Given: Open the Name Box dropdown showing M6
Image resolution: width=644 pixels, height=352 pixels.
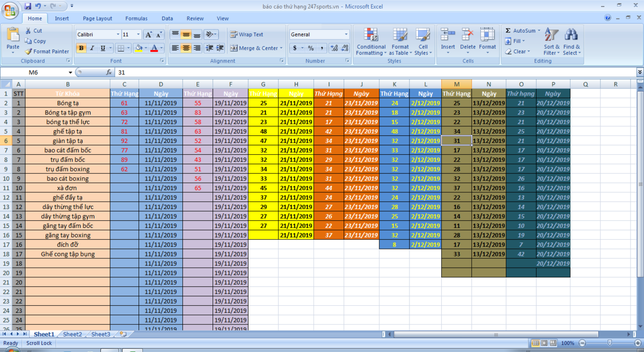Looking at the screenshot, I should [70, 72].
